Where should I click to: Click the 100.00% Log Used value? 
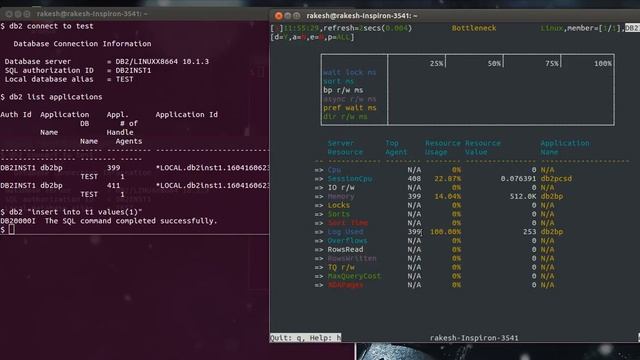[x=445, y=232]
